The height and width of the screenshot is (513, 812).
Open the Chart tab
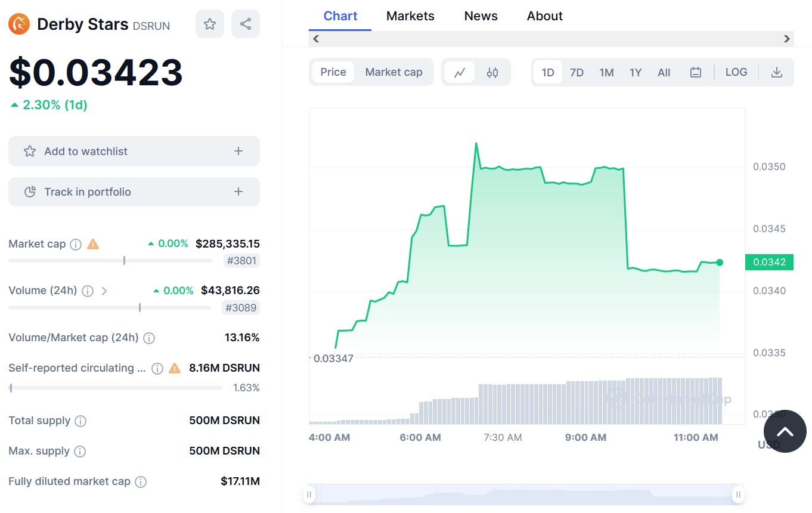[x=340, y=16]
